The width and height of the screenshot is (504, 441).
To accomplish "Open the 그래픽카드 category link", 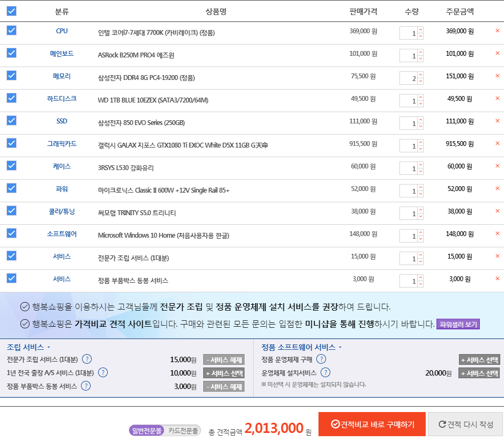I will pyautogui.click(x=62, y=143).
